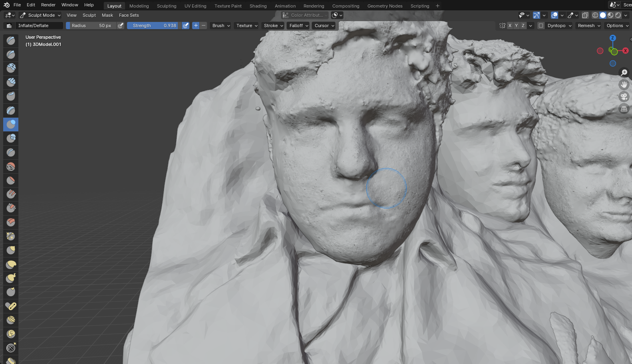632x364 pixels.
Task: Select the Snake Hook brush
Action: (x=11, y=278)
